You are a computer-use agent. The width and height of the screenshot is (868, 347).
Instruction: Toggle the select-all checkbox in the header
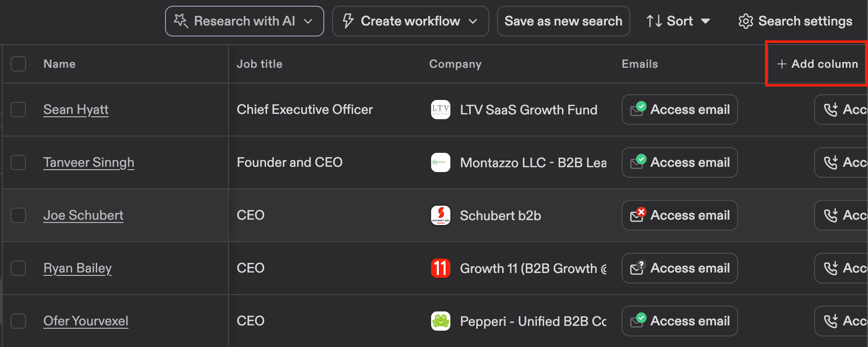[18, 64]
